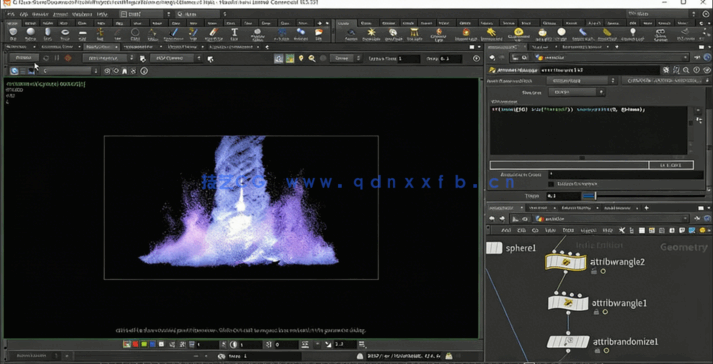This screenshot has width=713, height=364.
Task: Click the magnifier icon in render view toolbar
Action: click(x=312, y=58)
